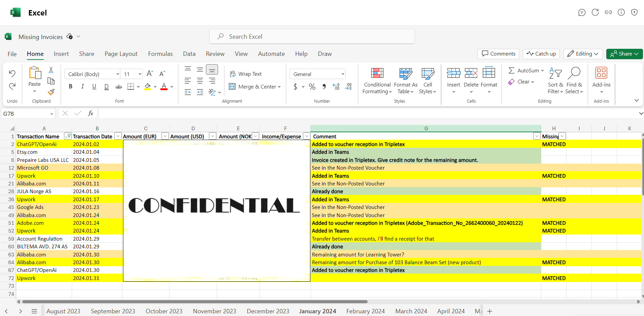The image size is (644, 316).
Task: Apply Comma Style format
Action: (324, 87)
